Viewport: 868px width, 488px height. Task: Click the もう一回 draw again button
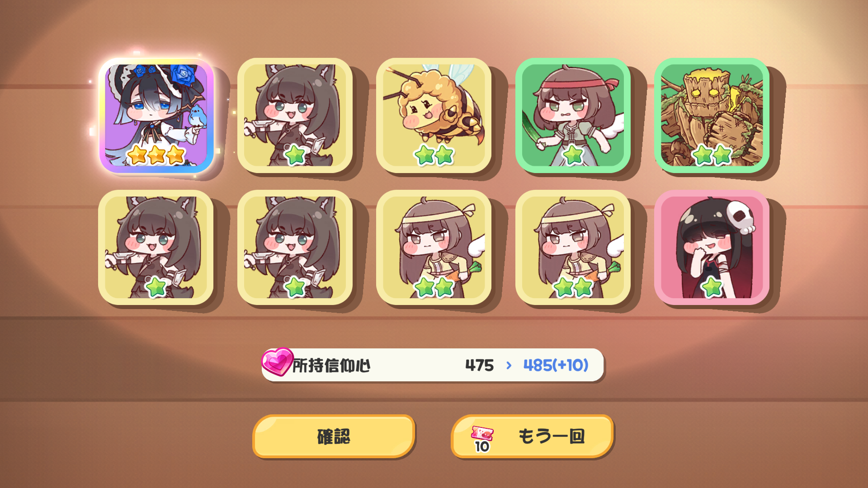[532, 436]
